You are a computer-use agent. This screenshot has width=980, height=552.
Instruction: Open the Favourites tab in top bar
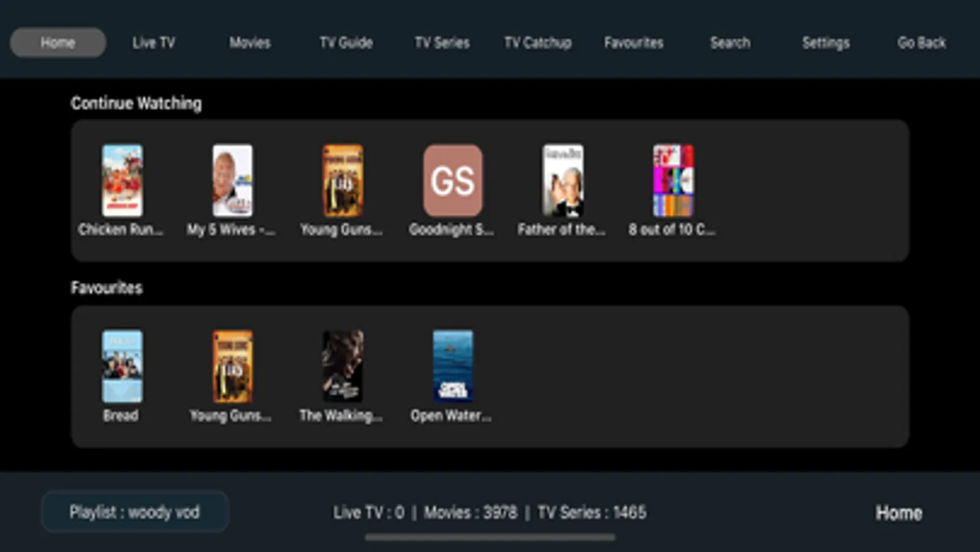634,42
